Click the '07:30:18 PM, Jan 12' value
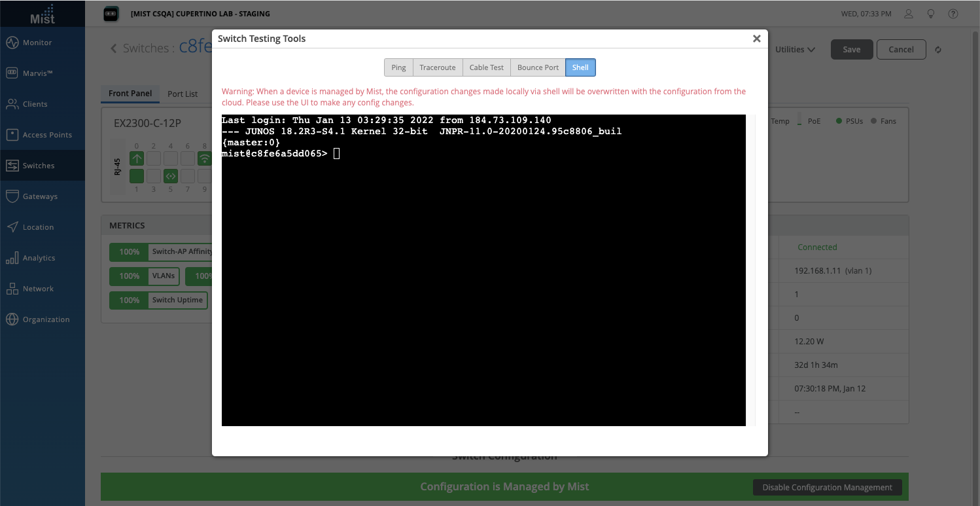 click(830, 389)
